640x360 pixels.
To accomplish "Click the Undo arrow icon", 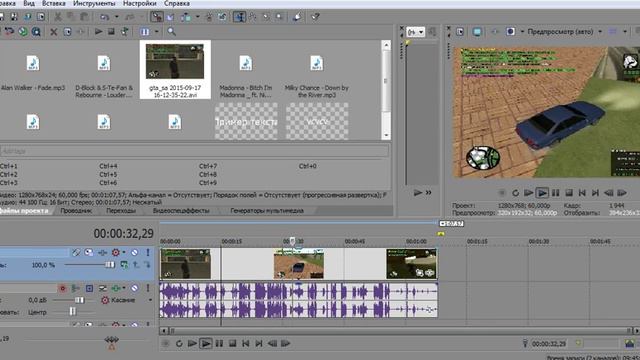I will point(105,17).
